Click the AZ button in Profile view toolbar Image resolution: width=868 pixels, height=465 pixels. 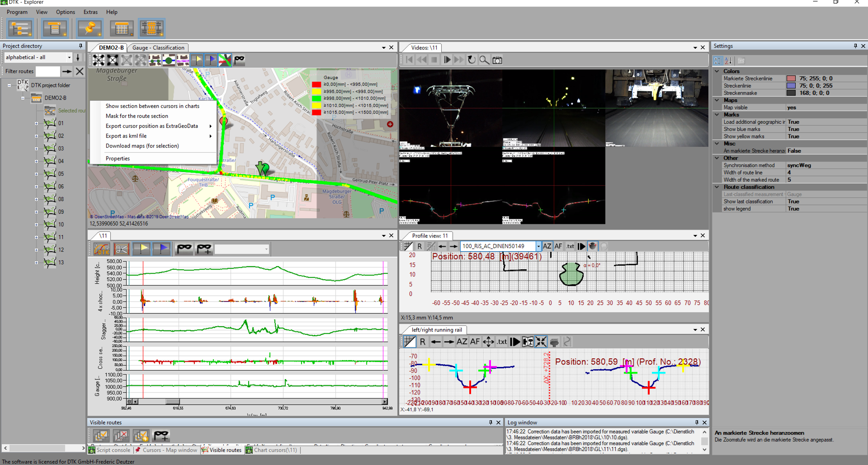(547, 246)
